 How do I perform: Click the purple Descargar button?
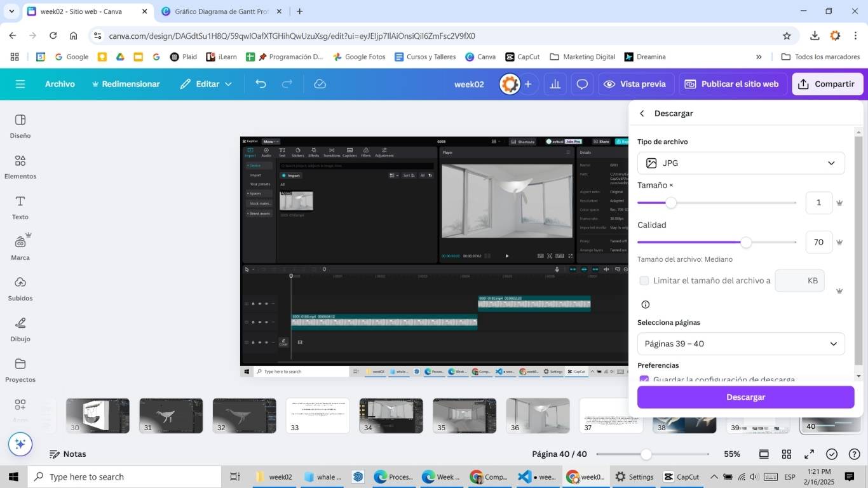coord(745,397)
